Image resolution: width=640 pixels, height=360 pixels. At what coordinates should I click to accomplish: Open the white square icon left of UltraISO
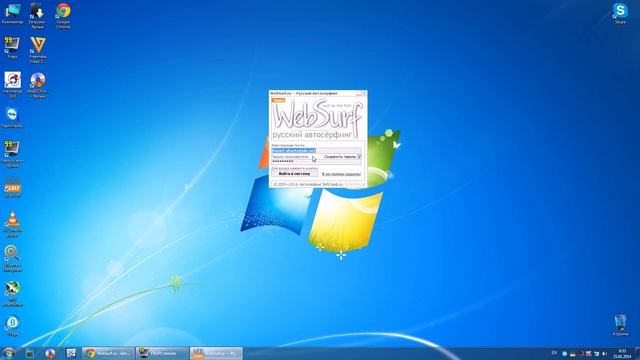tap(12, 85)
